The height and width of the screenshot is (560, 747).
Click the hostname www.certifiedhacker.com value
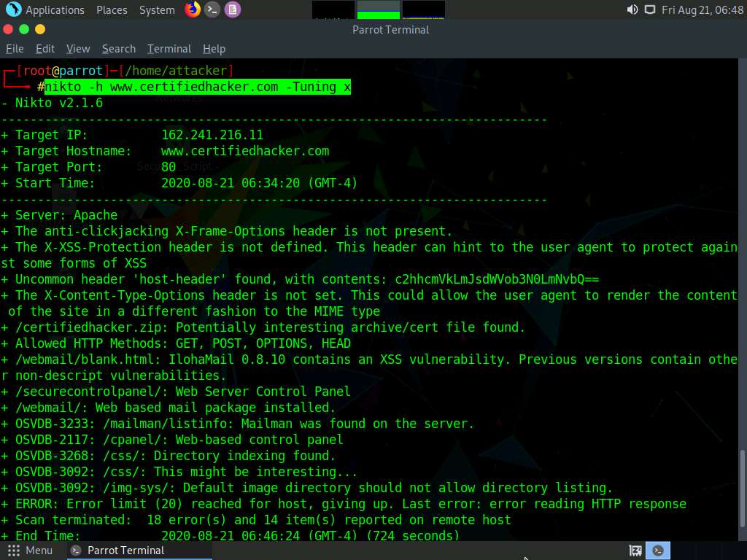(245, 151)
